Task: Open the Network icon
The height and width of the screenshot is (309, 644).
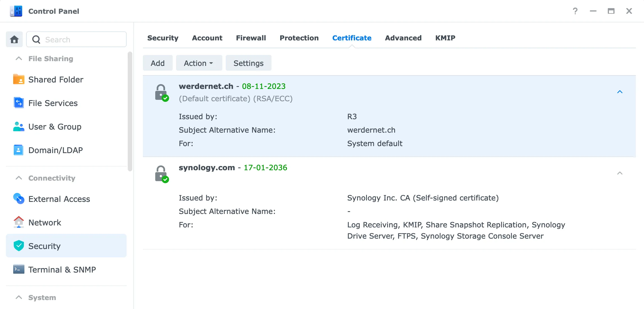Action: pos(19,222)
